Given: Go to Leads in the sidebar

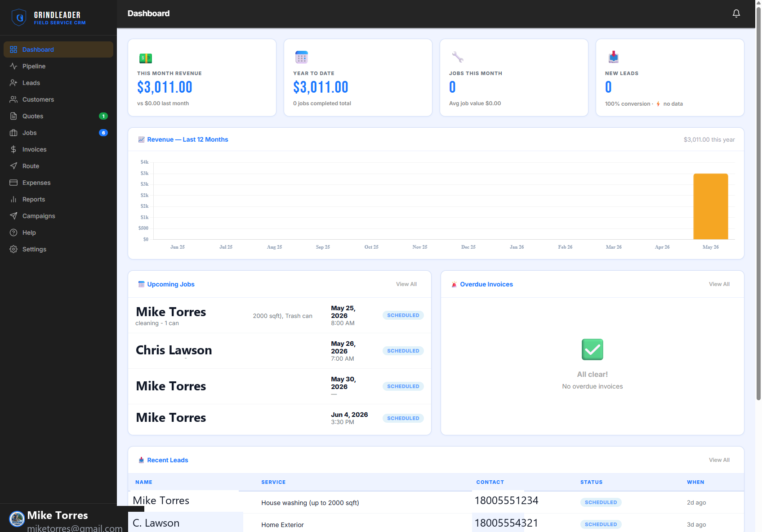Looking at the screenshot, I should coord(58,83).
